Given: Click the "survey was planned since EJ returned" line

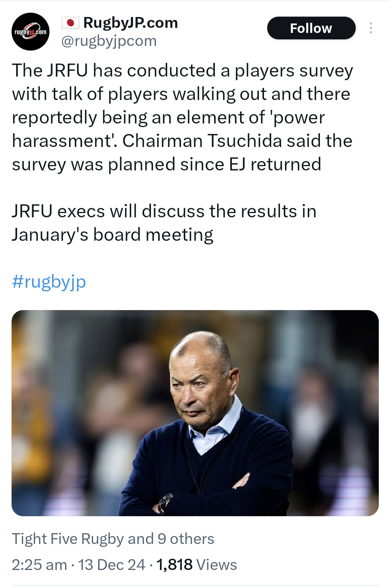Looking at the screenshot, I should (x=166, y=164).
